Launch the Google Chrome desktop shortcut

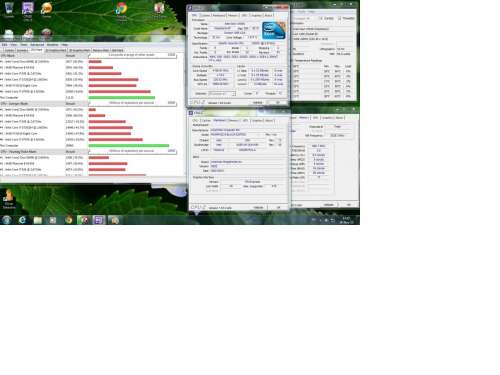pyautogui.click(x=122, y=11)
